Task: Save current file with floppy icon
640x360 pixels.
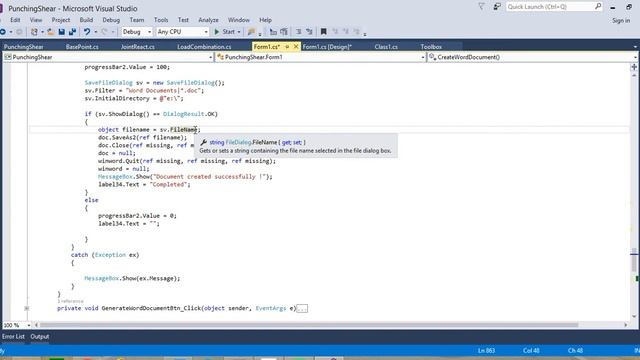Action: pyautogui.click(x=62, y=32)
